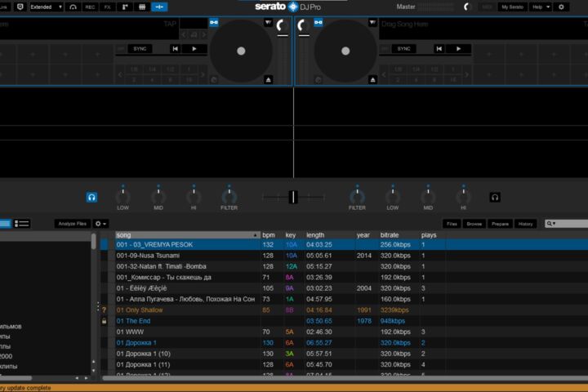Click lock icon beside 01 The End
Image resolution: width=588 pixels, height=392 pixels.
105,321
